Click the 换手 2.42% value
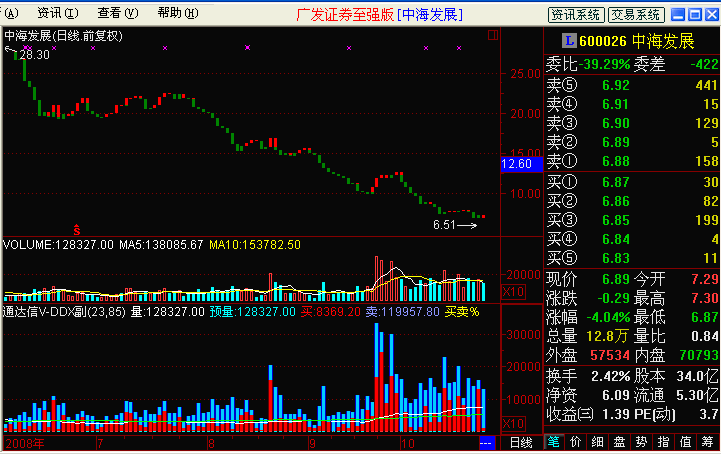721x454 pixels. coord(611,376)
